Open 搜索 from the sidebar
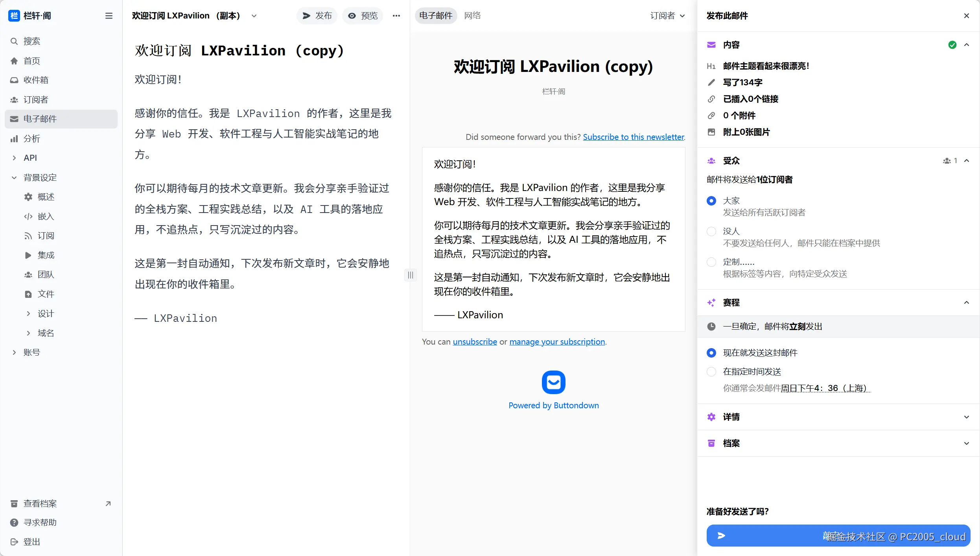Screen dimensions: 980x556 61,41
